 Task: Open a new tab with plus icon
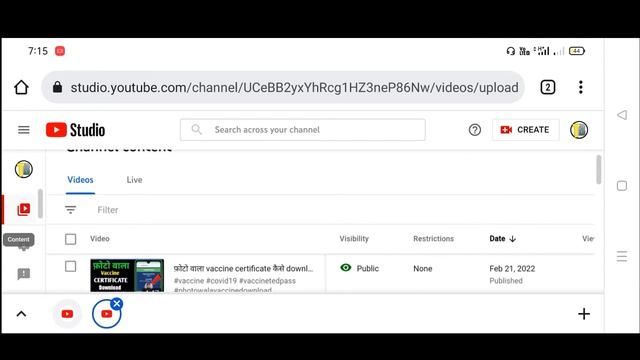[x=584, y=314]
